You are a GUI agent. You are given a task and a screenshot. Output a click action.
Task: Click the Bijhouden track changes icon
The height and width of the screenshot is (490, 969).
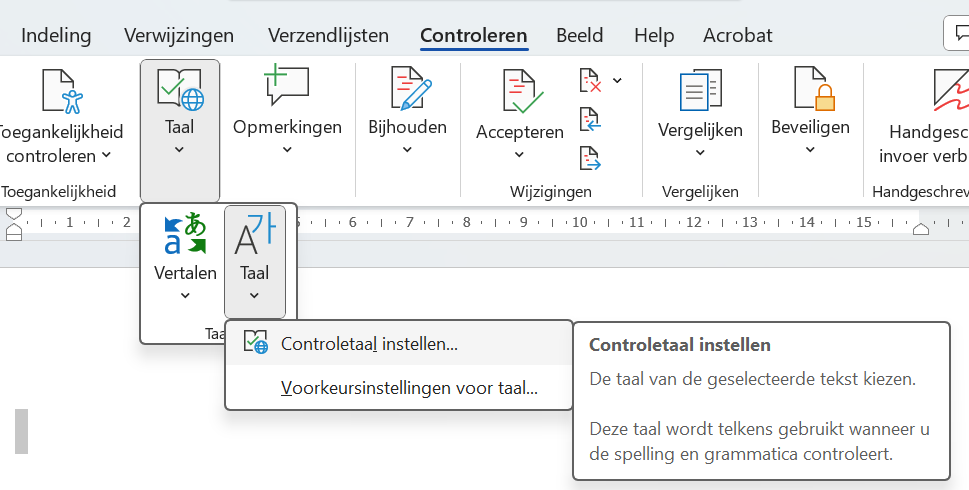[407, 88]
